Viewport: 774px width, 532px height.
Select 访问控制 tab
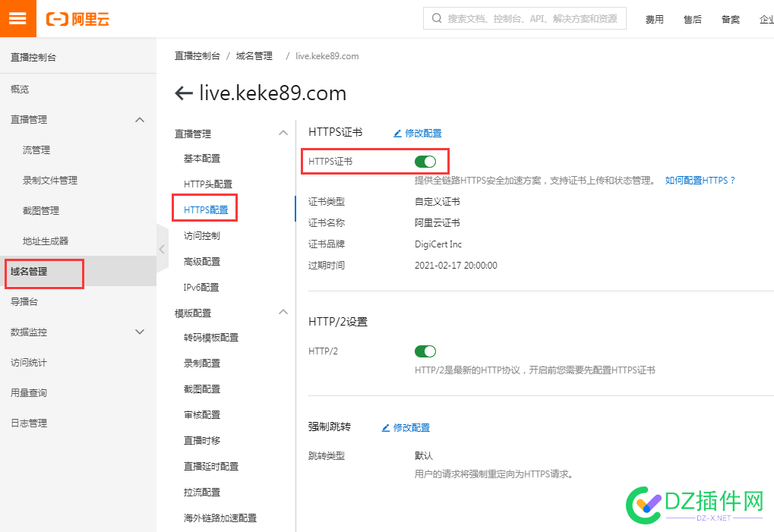tap(202, 236)
